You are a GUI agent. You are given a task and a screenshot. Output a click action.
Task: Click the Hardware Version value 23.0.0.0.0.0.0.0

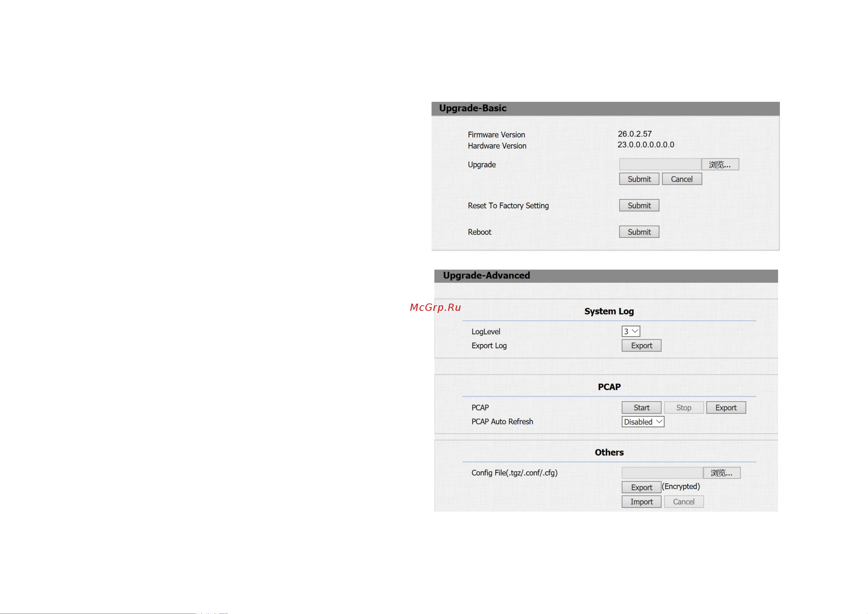point(646,145)
